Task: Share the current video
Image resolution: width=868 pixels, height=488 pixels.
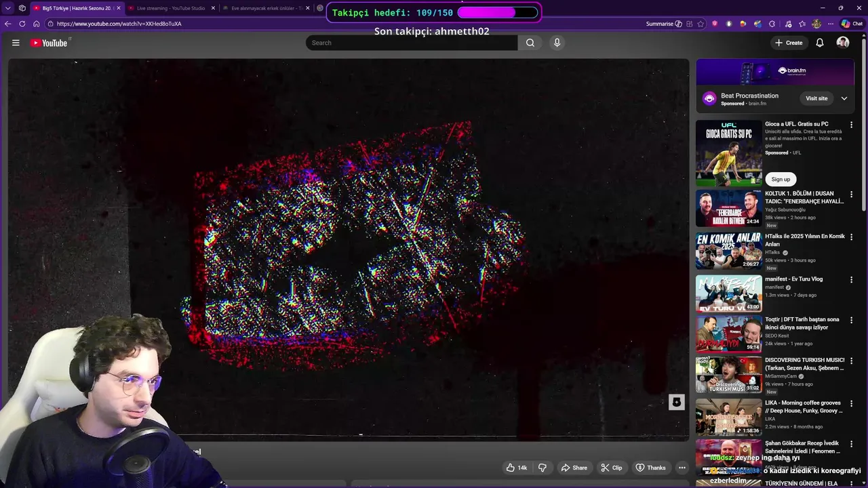Action: [574, 468]
